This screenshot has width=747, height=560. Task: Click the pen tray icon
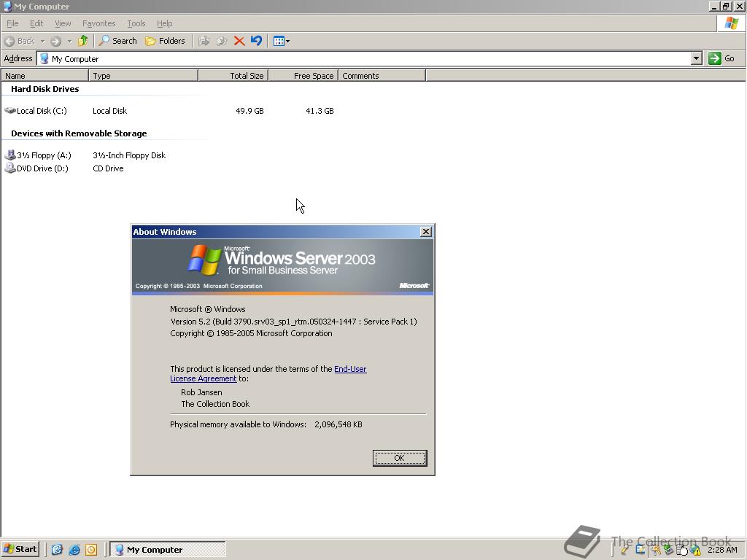pos(624,550)
